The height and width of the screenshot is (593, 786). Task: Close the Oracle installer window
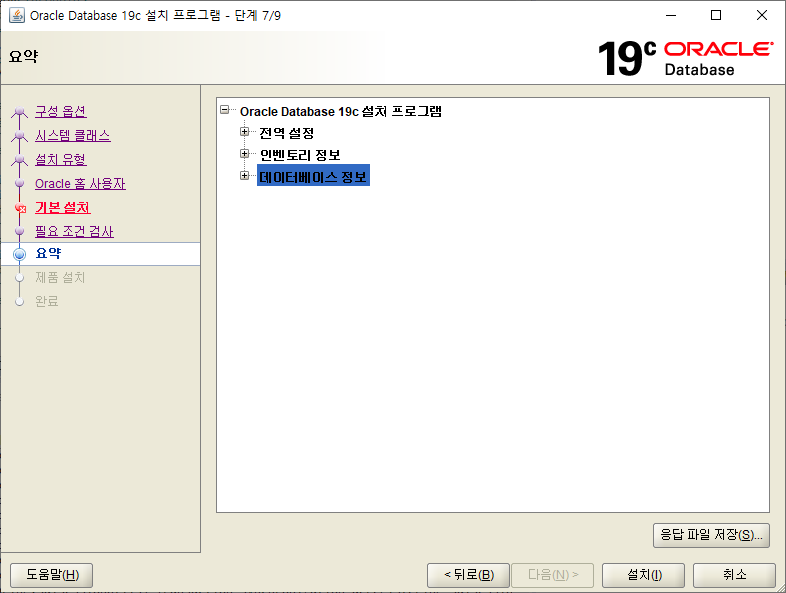(761, 15)
